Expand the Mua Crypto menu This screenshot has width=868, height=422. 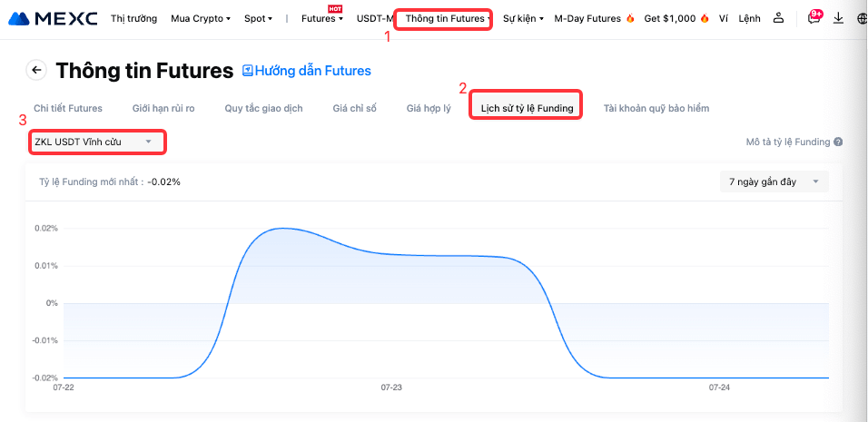pos(201,18)
